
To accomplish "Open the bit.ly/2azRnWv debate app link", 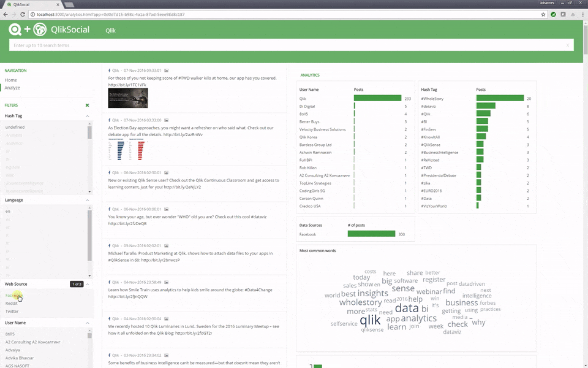I will pyautogui.click(x=183, y=134).
